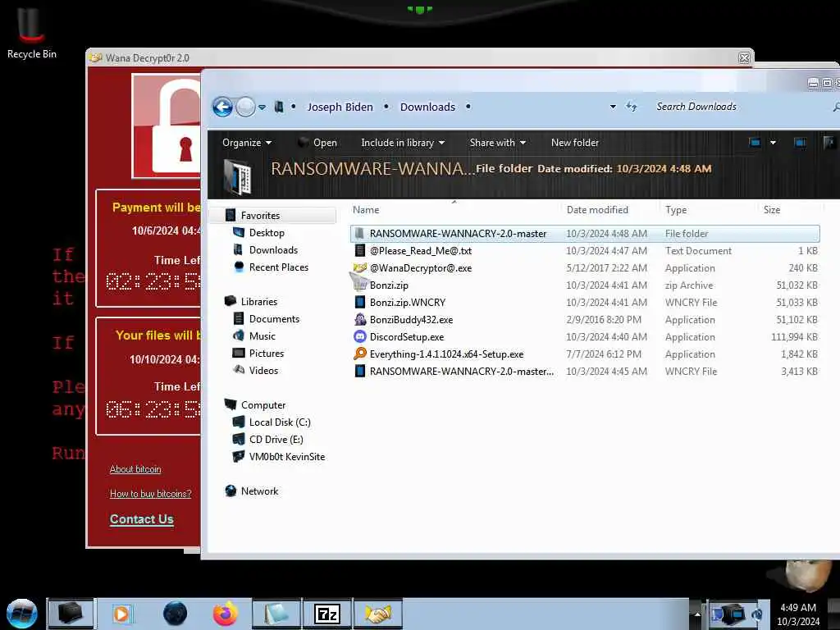Open the Documents library
Viewport: 840px width, 630px height.
(274, 319)
